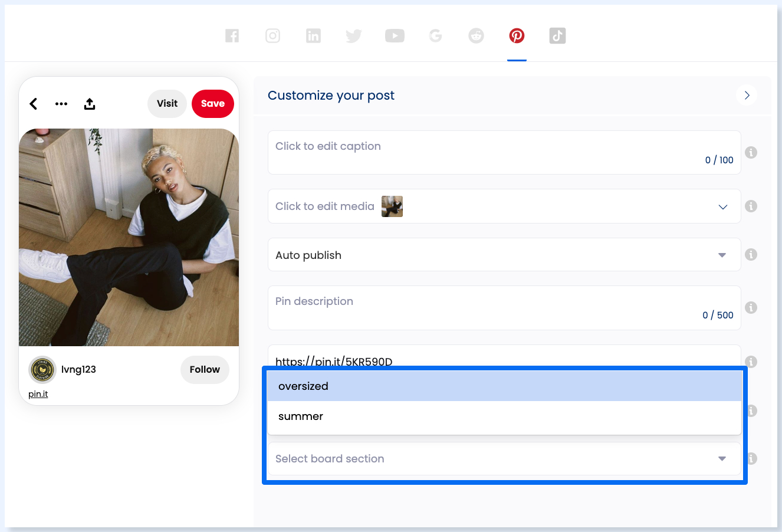Viewport: 782px width, 532px height.
Task: Click the small media thumbnail
Action: (392, 206)
